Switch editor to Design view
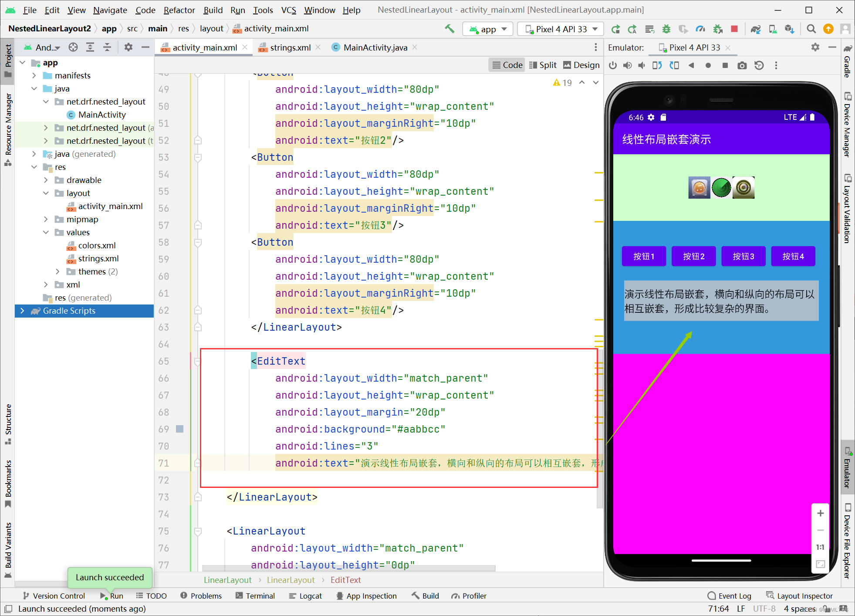 (581, 65)
